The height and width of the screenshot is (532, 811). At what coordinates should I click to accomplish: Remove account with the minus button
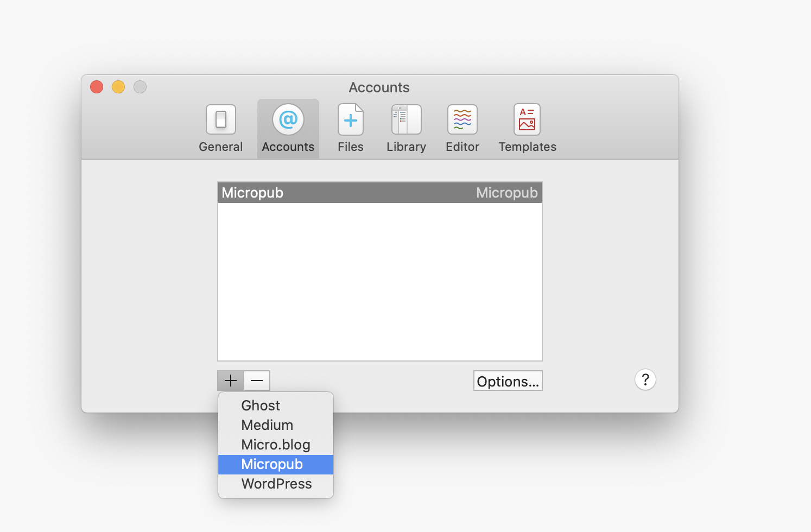coord(257,381)
